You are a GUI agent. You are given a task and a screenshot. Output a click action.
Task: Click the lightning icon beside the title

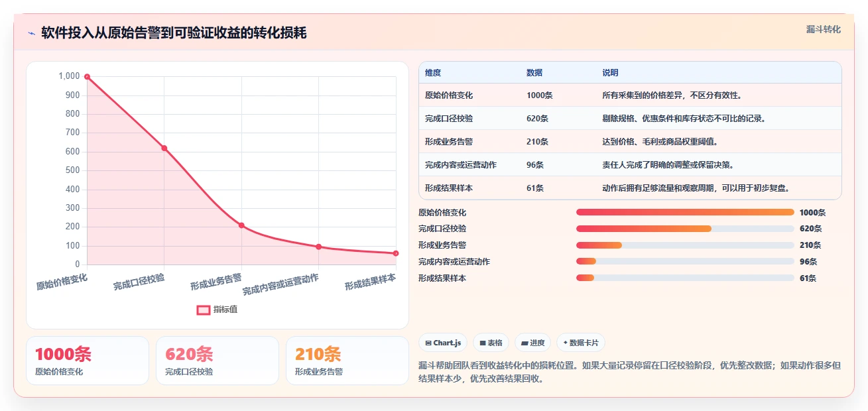[31, 33]
